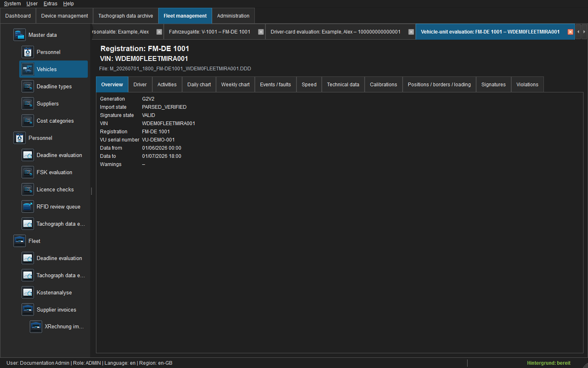Switch to the Signatures tab
Viewport: 588px width, 368px height.
(x=493, y=85)
